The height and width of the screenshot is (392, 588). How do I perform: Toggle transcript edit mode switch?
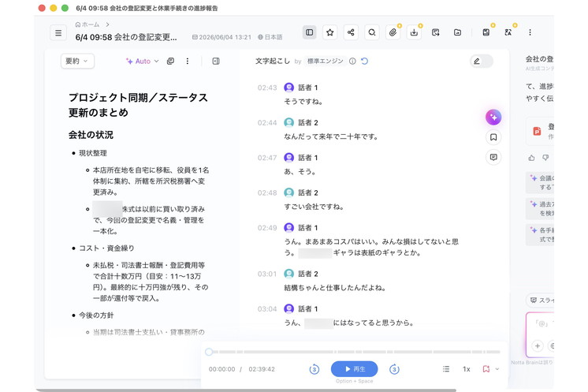[x=482, y=62]
